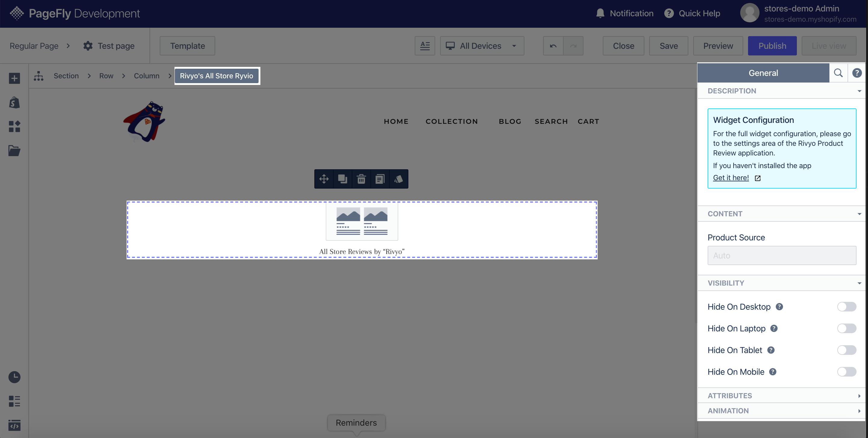The height and width of the screenshot is (438, 868).
Task: Save the page
Action: [668, 46]
